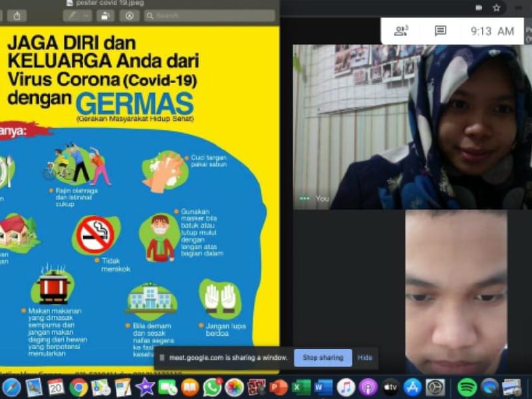Screen dimensions: 532x399
Task: Toggle the Preview markup toolbar
Action: point(129,15)
